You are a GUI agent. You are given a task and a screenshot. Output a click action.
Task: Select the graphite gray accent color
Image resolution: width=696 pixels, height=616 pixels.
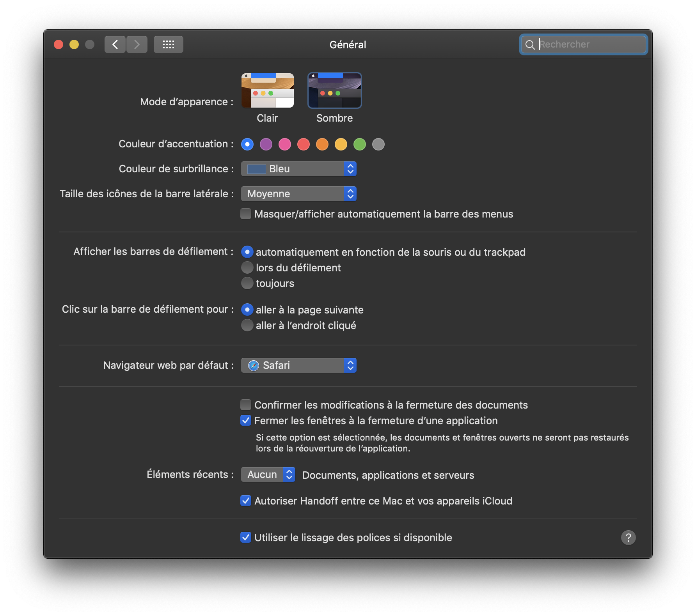[378, 144]
